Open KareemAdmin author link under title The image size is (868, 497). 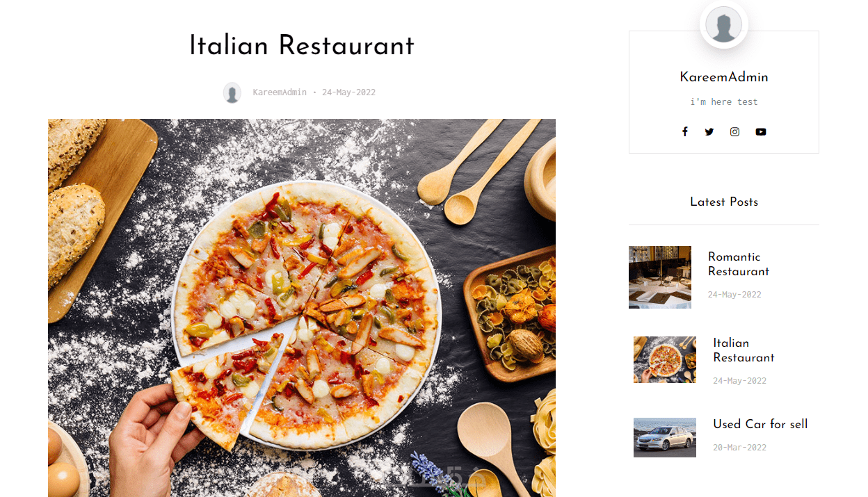coord(280,92)
